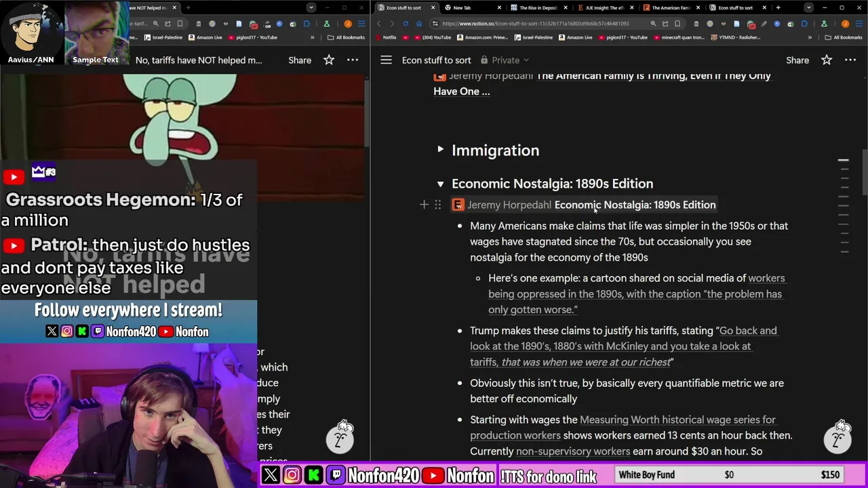Click Share button in right Notion window
Image resolution: width=868 pixels, height=488 pixels.
[x=797, y=60]
